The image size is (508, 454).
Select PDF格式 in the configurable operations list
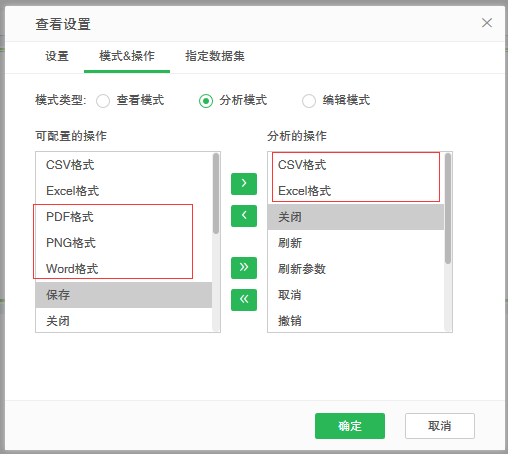pos(124,217)
